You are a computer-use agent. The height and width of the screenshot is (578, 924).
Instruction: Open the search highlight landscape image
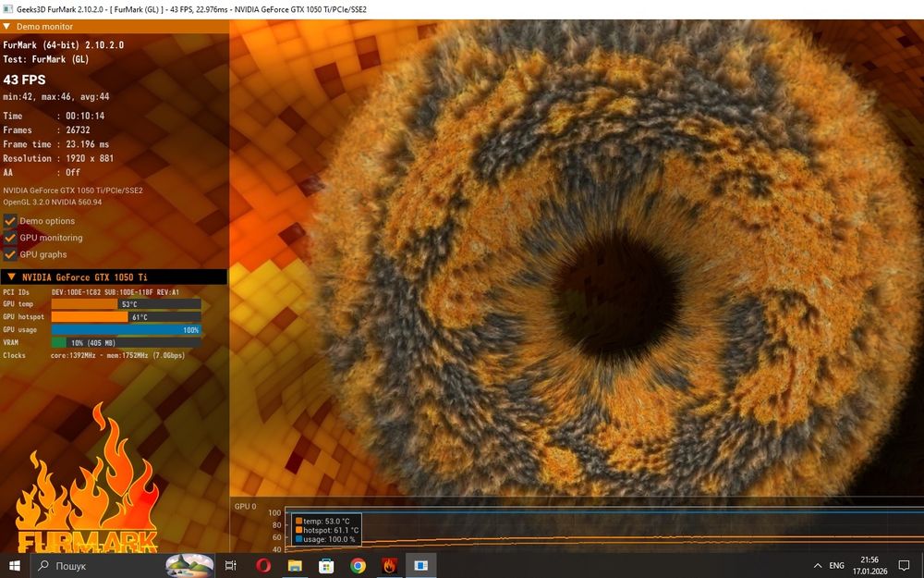(x=189, y=566)
